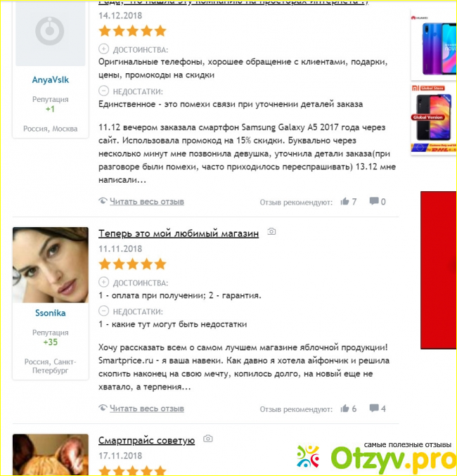457x476 pixels.
Task: Open 'Читать весь отзыв' link for AnyaVslk review
Action: tap(147, 202)
